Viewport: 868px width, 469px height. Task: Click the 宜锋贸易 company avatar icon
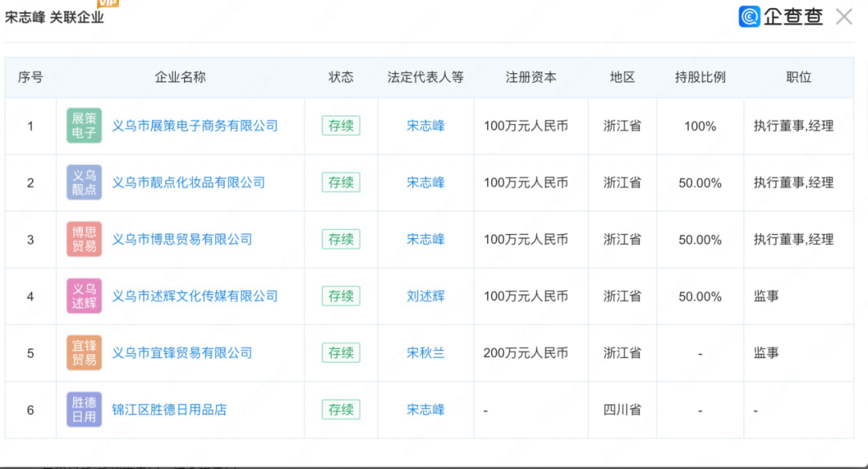[84, 352]
